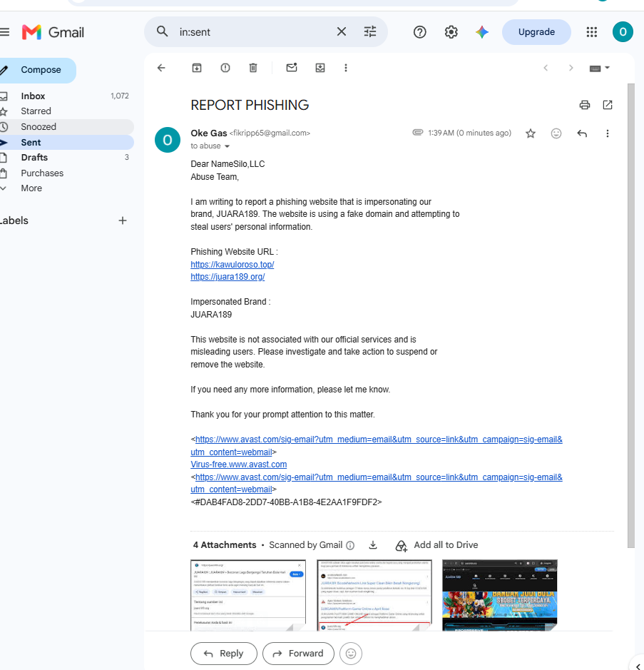Mark the email as unread
The width and height of the screenshot is (644, 670).
(292, 68)
